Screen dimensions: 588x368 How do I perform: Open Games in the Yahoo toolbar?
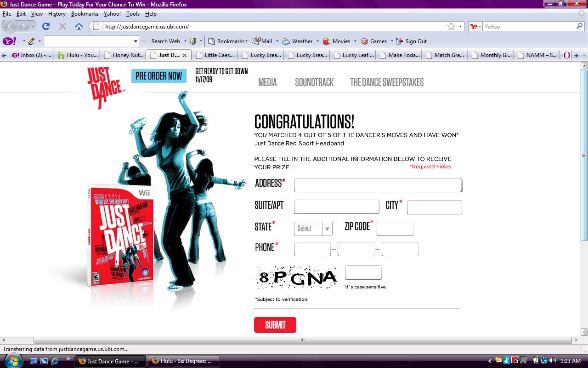click(x=374, y=41)
